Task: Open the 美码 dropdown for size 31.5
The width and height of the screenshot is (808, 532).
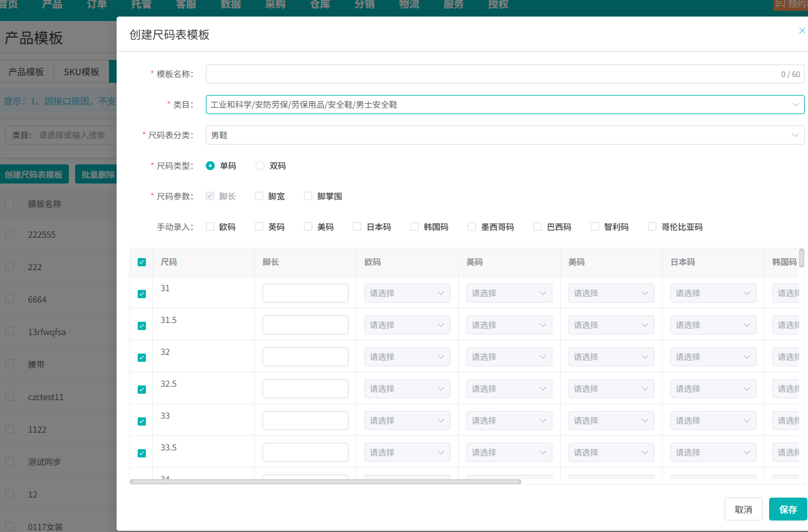Action: (x=611, y=325)
